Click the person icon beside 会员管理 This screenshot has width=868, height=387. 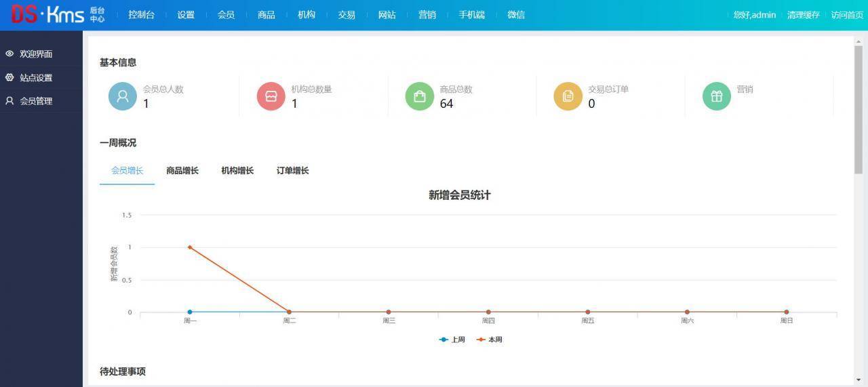click(x=9, y=100)
